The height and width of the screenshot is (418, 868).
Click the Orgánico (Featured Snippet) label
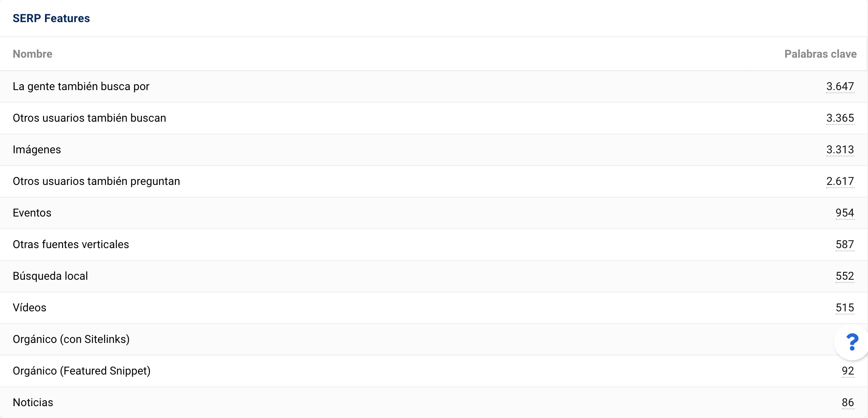click(x=82, y=371)
